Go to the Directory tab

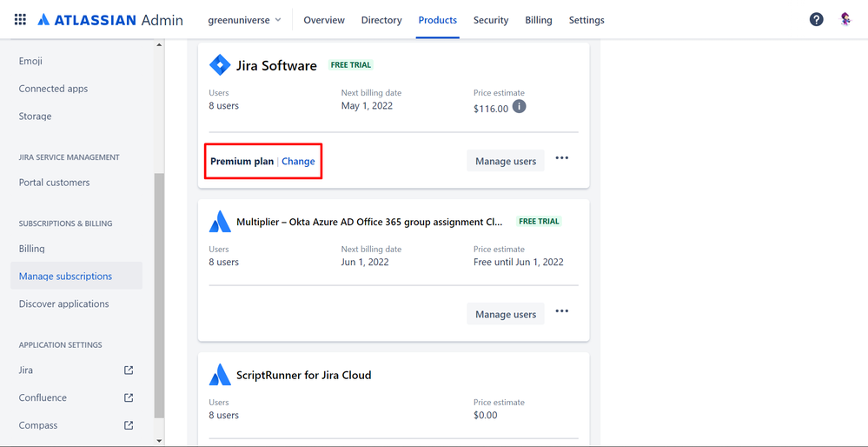tap(381, 20)
